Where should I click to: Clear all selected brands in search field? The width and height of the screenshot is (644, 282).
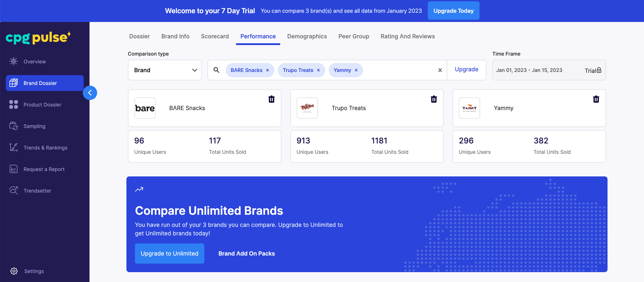pos(440,70)
